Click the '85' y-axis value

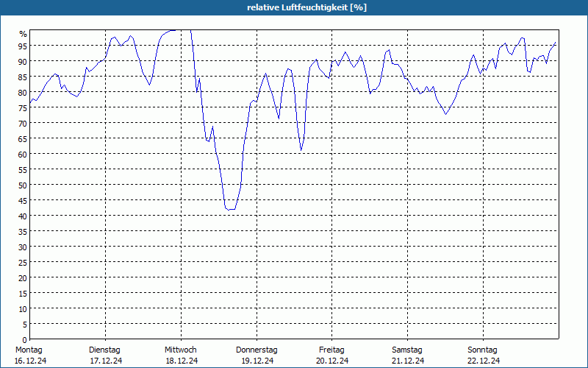[23, 77]
